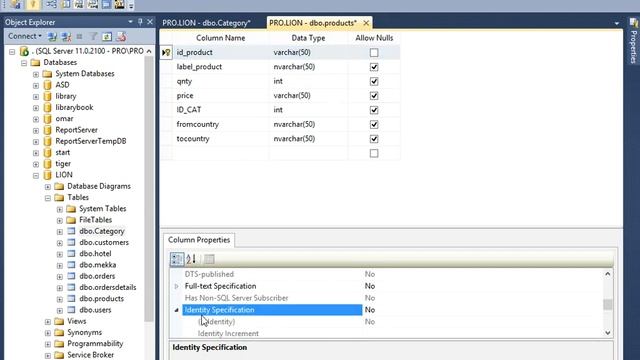Select the PRO.LION - dbo.products tab
Screen dimensions: 640x360
[x=313, y=23]
